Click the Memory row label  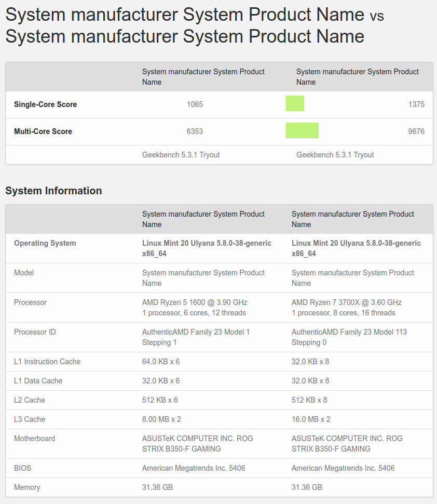pyautogui.click(x=27, y=487)
